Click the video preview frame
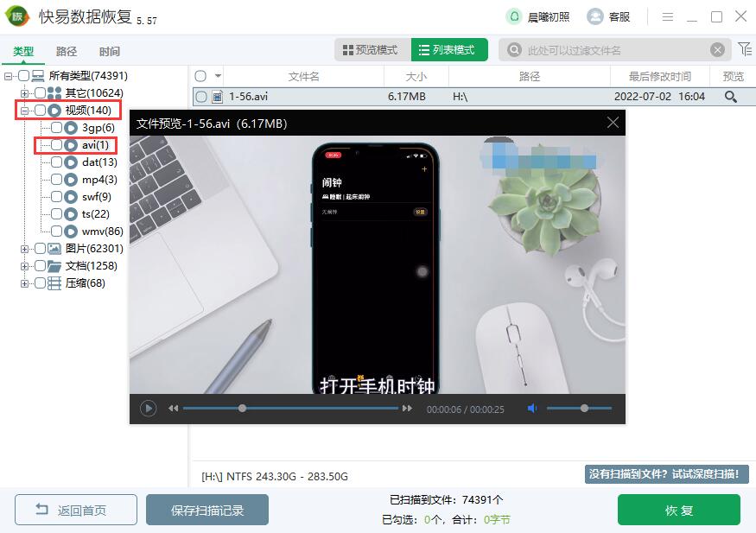Viewport: 756px width, 533px height. [x=378, y=264]
